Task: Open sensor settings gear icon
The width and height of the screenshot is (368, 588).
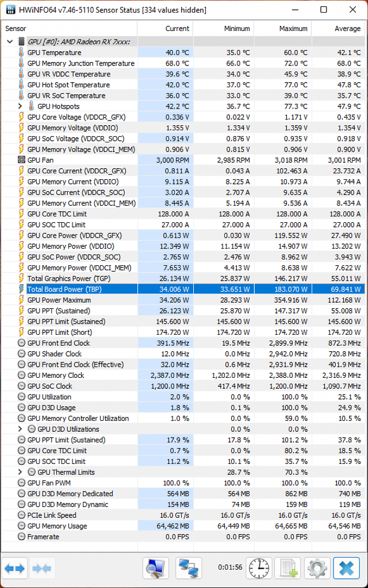Action: click(x=317, y=568)
